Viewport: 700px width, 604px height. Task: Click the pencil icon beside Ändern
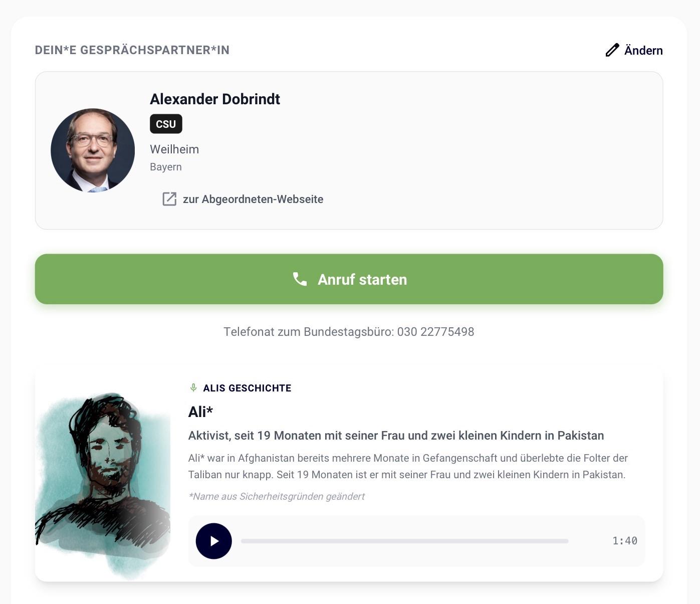point(612,50)
